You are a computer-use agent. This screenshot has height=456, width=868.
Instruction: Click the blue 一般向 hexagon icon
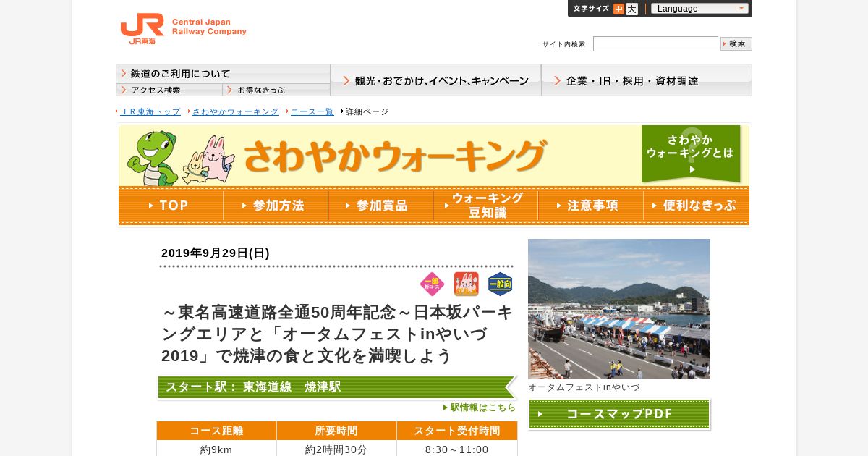(x=501, y=284)
